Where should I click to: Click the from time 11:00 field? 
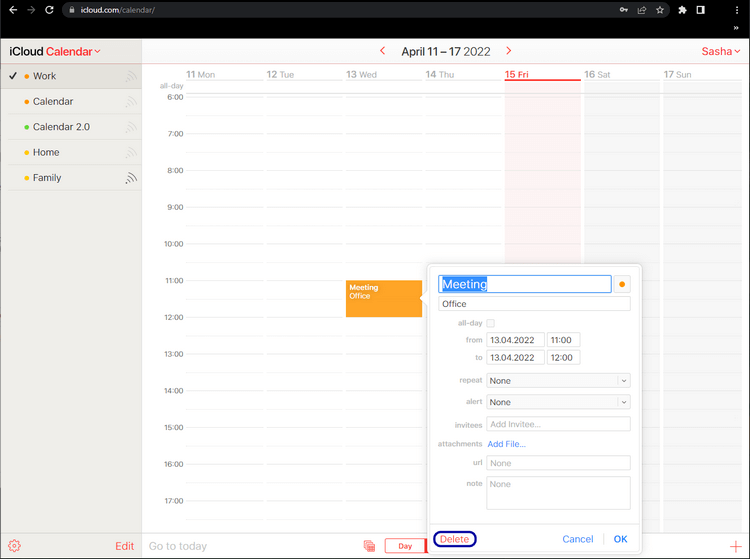pos(563,340)
